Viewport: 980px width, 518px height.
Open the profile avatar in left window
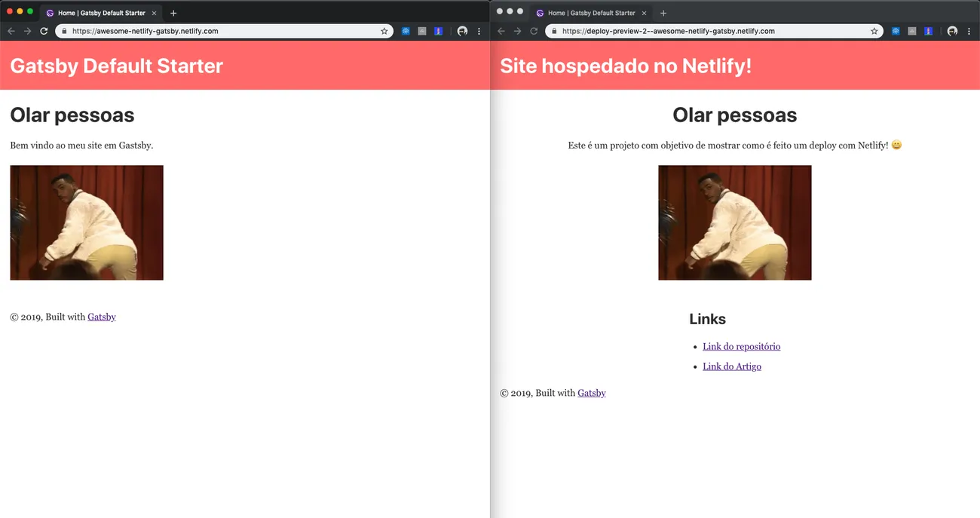pos(462,31)
